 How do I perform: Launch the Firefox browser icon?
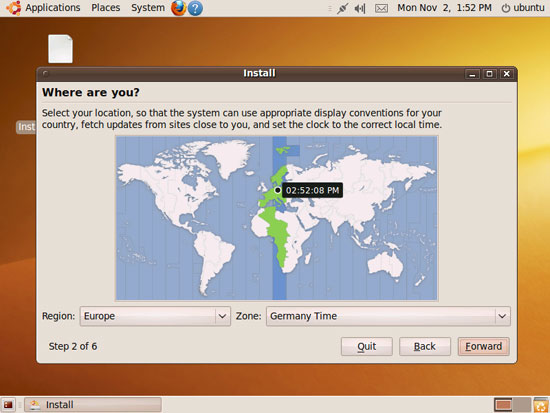(179, 8)
